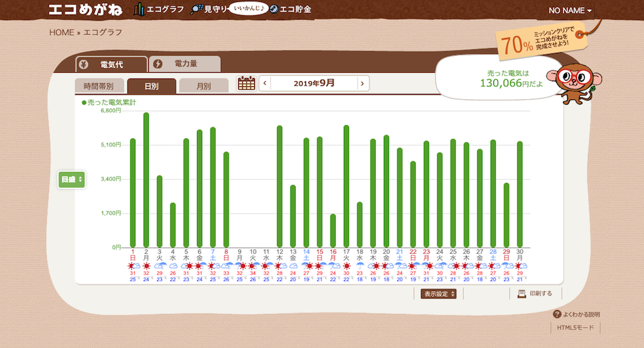This screenshot has height=348, width=644.
Task: Click the 売った電気累計 legend label
Action: 109,102
